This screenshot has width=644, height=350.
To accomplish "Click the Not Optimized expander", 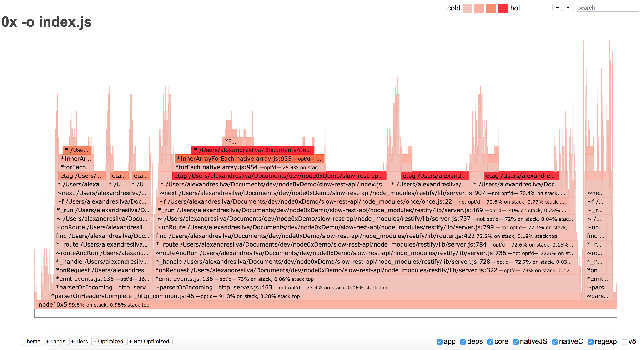I will point(148,340).
